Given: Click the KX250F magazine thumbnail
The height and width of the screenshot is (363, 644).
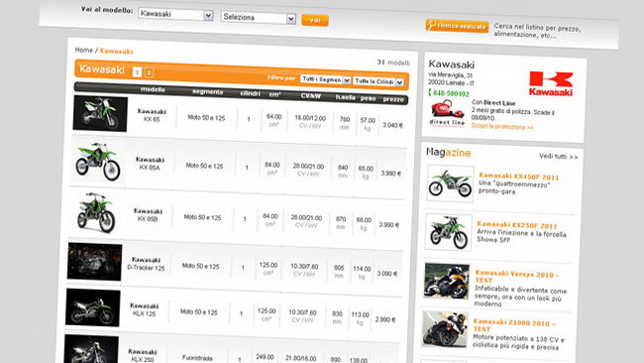Looking at the screenshot, I should pos(448,232).
